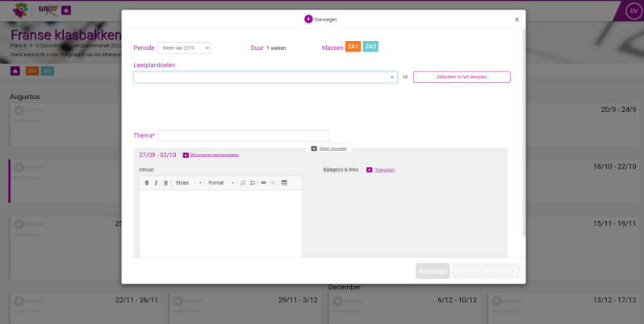Click the activity icon in the 22/11 - 26/11 card
Viewport: 644px width, 324px height.
[19, 301]
